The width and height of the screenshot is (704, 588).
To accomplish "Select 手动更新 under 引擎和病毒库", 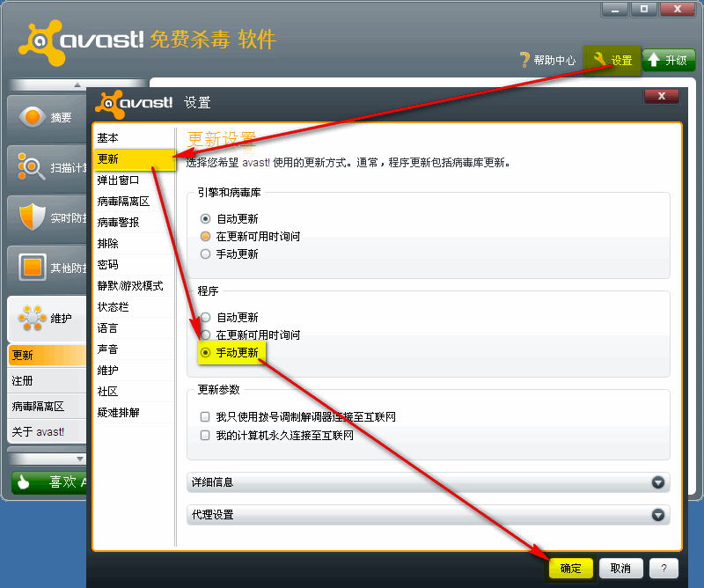I will tap(206, 254).
